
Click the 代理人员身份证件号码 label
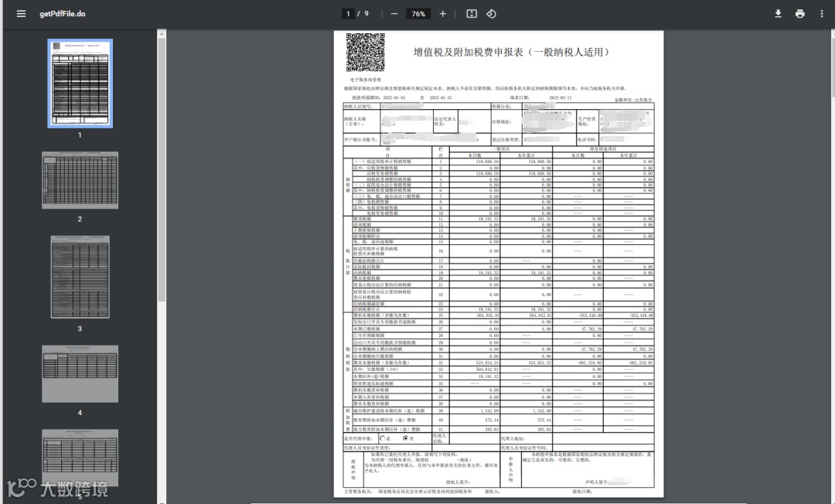click(524, 448)
